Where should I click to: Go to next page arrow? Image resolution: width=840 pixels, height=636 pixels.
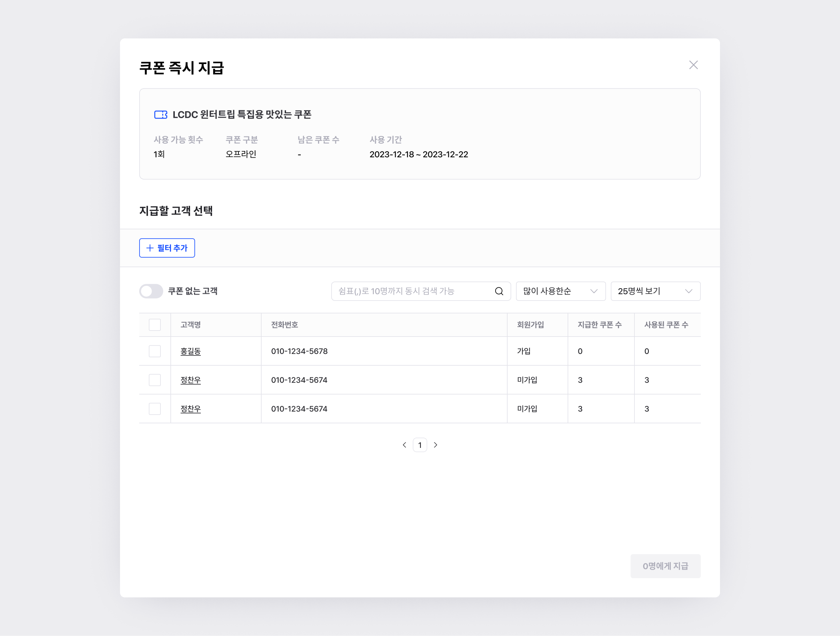(436, 445)
